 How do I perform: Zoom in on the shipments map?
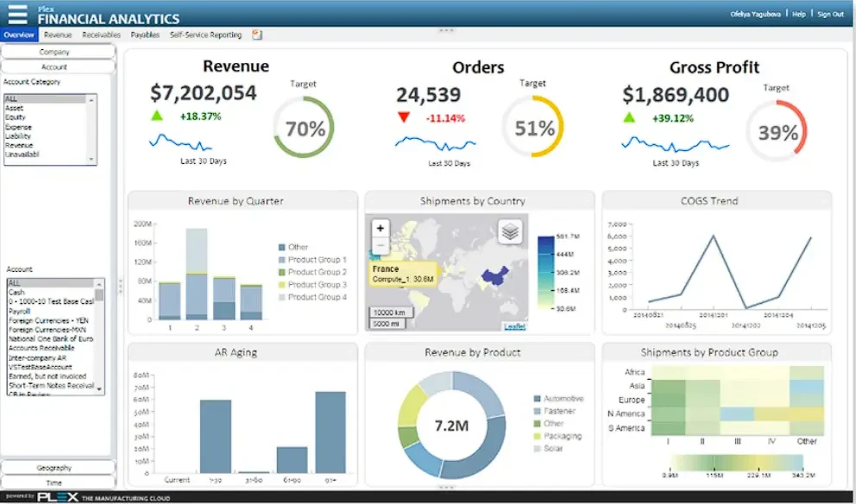click(x=381, y=228)
